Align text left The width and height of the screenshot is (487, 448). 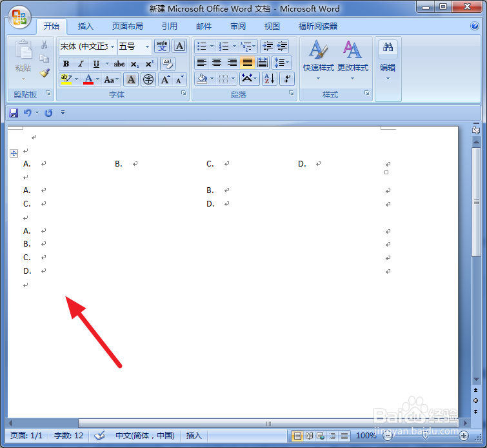tap(202, 63)
